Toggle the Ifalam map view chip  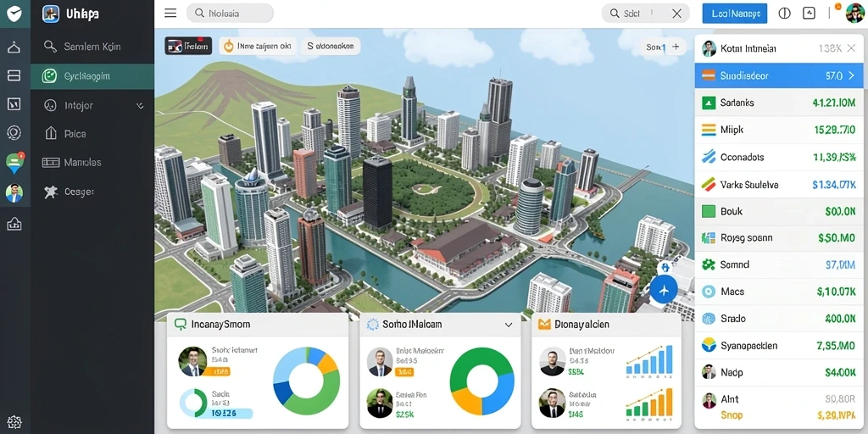[x=188, y=46]
